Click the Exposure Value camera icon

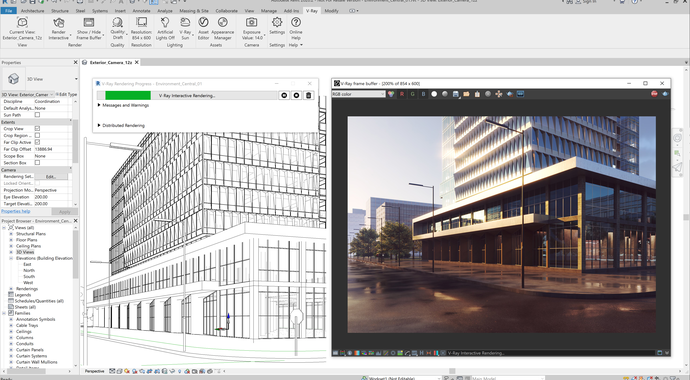pyautogui.click(x=252, y=22)
